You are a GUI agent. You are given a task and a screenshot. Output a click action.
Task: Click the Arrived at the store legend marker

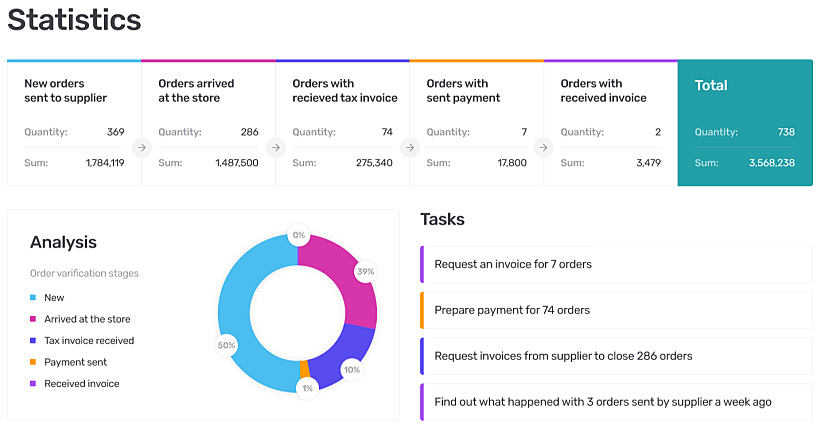33,319
